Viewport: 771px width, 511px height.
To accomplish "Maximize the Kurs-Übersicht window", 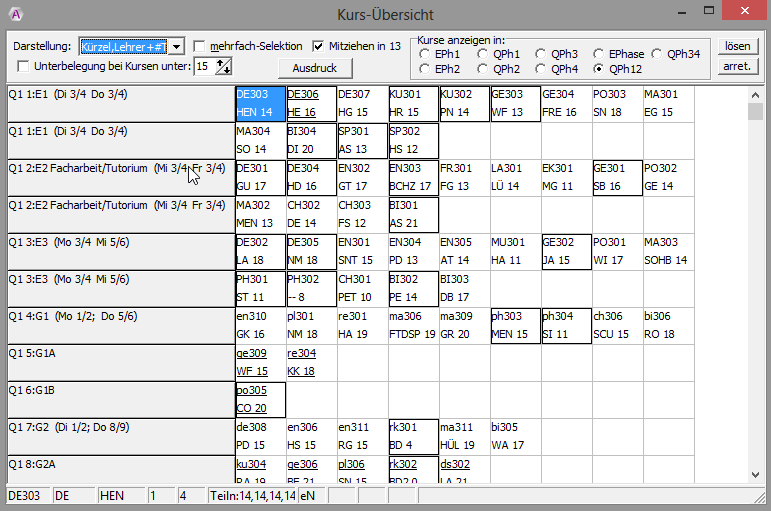I will pyautogui.click(x=709, y=11).
